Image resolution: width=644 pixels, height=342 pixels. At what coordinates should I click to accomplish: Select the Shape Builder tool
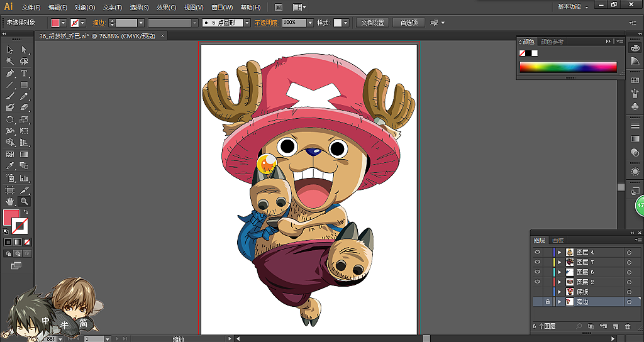[10, 143]
